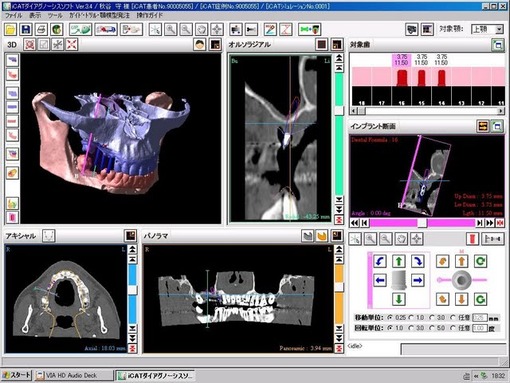Select custom (任意) rotation unit radio button
The image size is (510, 383).
[x=453, y=328]
